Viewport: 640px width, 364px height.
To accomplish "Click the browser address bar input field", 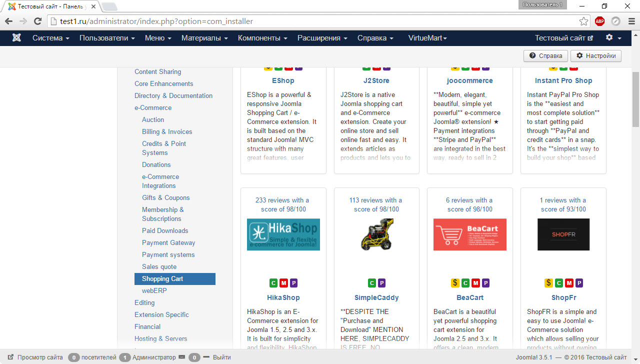I will tap(250, 21).
